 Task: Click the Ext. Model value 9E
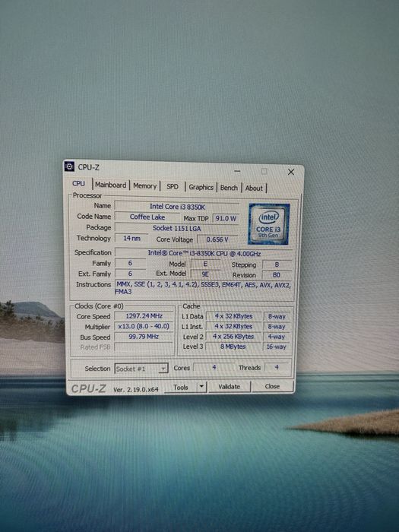tap(205, 274)
